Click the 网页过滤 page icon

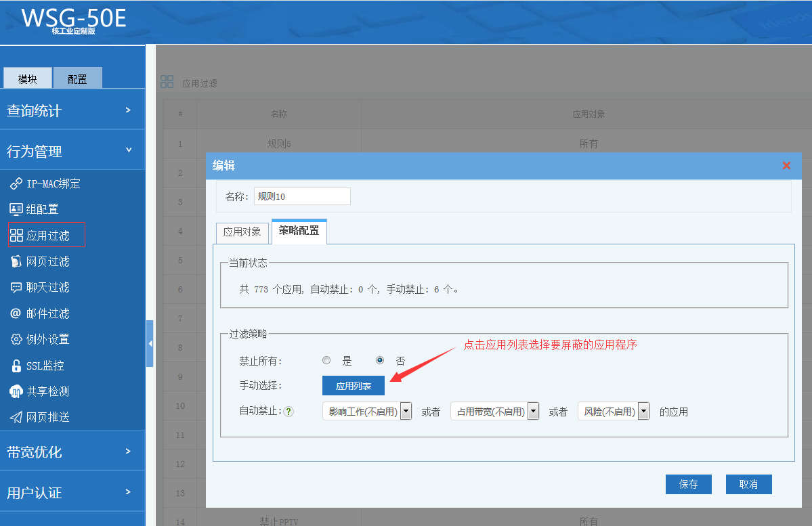(x=16, y=261)
